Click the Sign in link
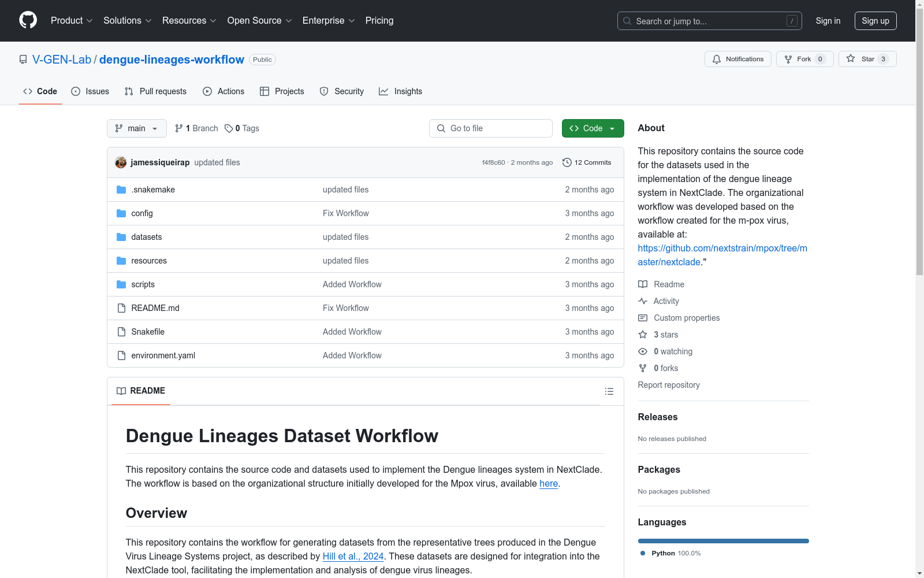The width and height of the screenshot is (924, 578). 828,21
